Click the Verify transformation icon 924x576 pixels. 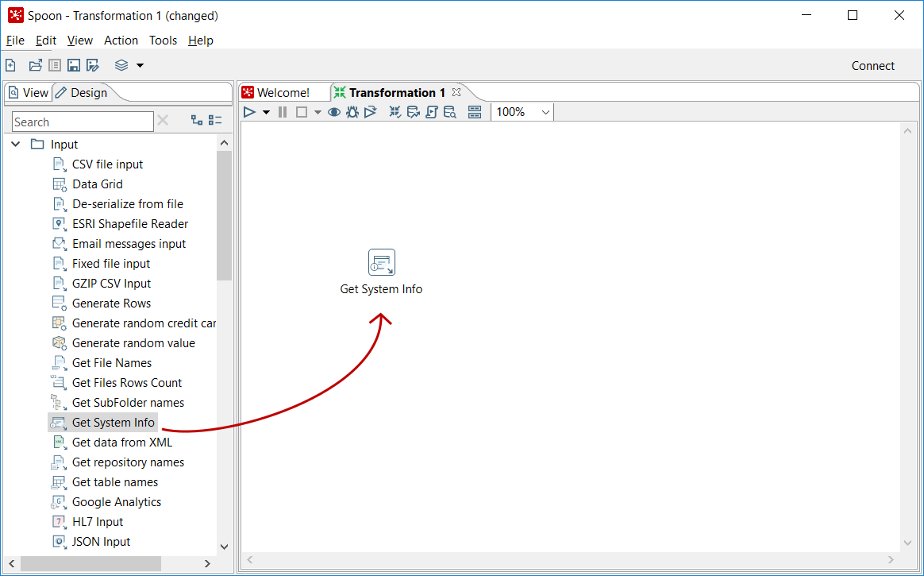point(395,112)
